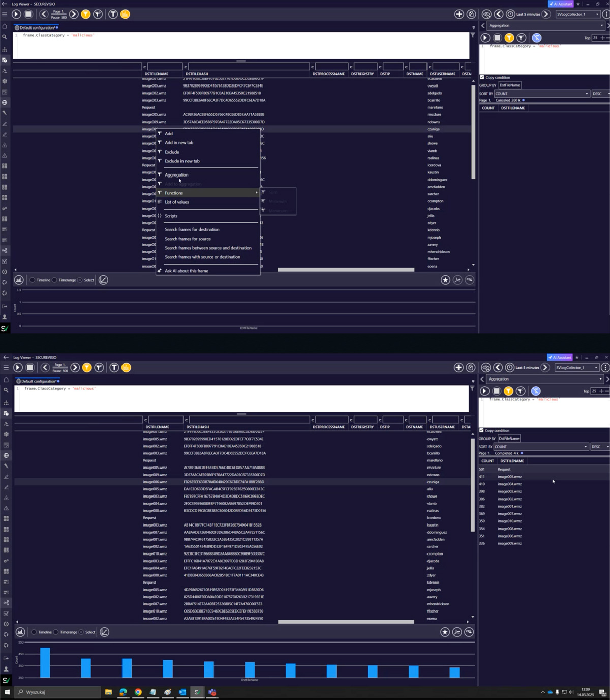
Task: Select the image005.wmz row with count 411
Action: (544, 477)
